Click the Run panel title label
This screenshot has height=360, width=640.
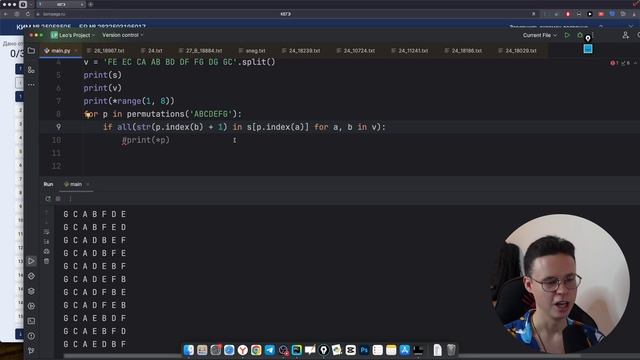click(48, 184)
